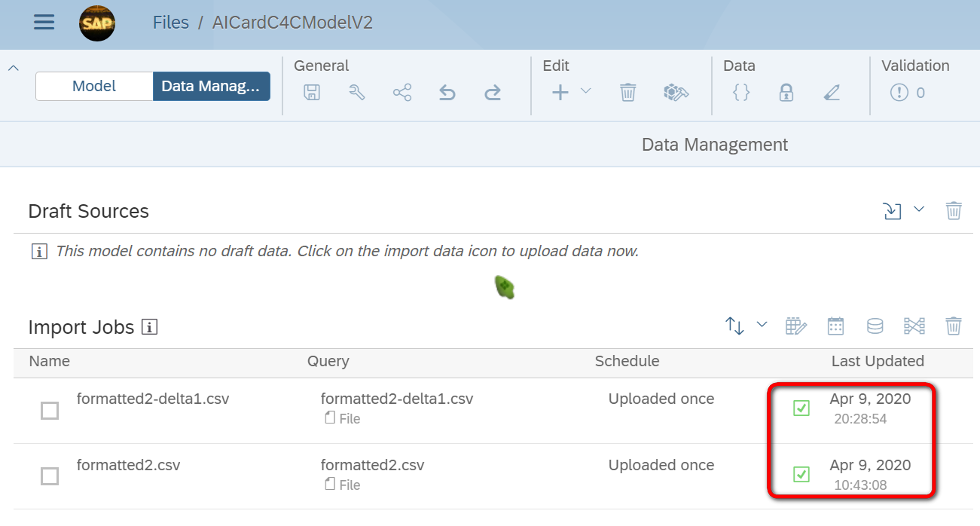This screenshot has width=980, height=526.
Task: Click the Name column header
Action: point(49,361)
